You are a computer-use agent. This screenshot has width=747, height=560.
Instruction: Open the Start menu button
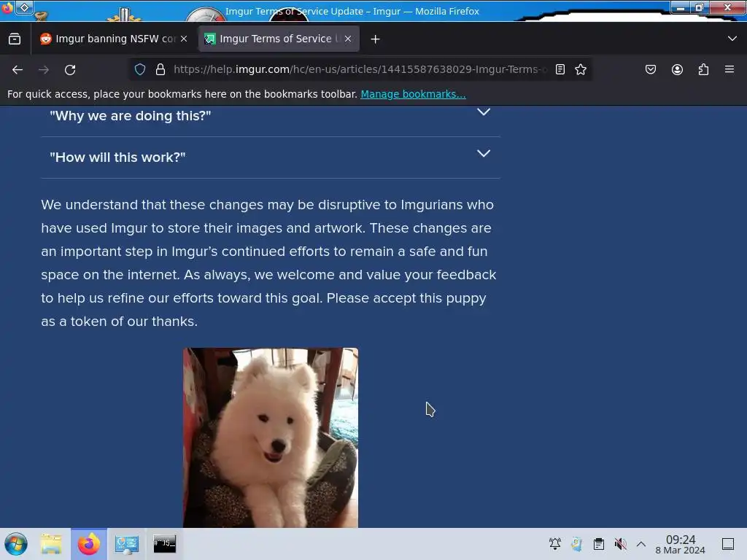(x=16, y=544)
